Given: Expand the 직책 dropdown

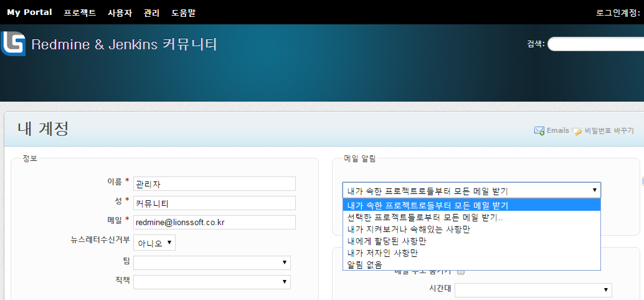Looking at the screenshot, I should 212,282.
